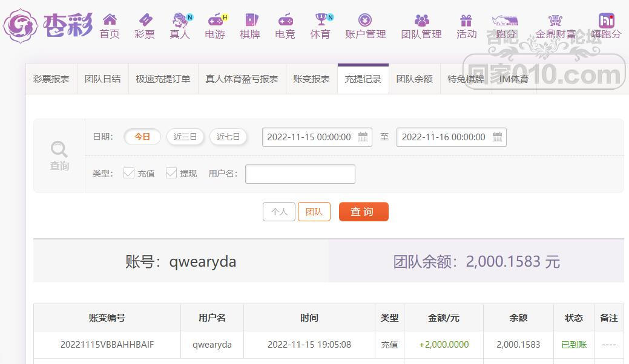Open the end date calendar picker
This screenshot has width=629, height=364.
click(x=497, y=137)
